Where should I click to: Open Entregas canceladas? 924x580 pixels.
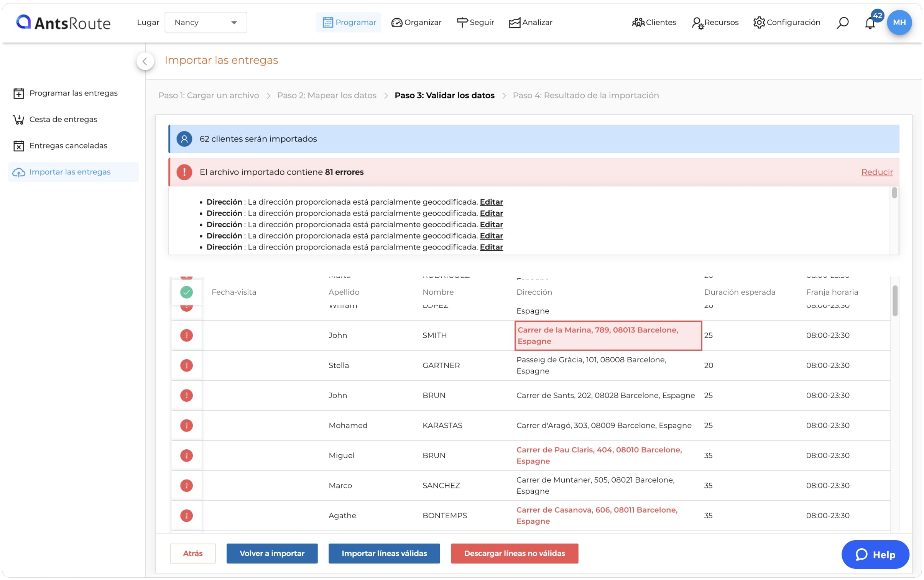73,146
